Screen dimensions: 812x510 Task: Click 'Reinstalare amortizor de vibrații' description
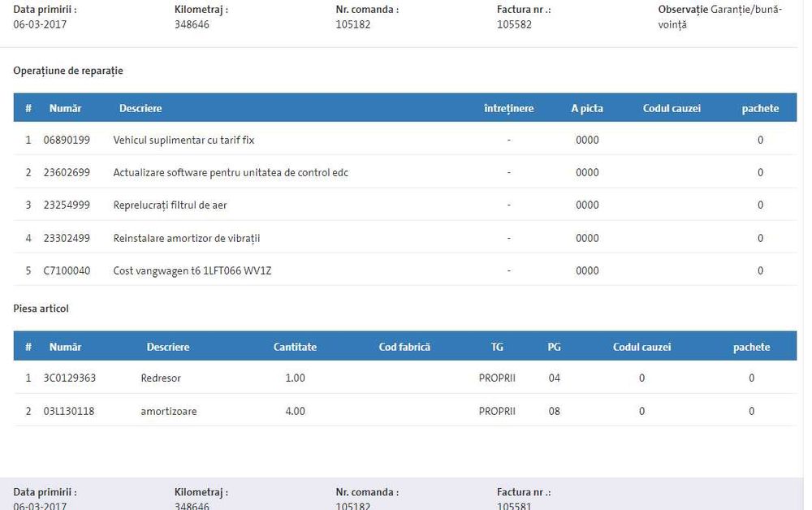click(x=187, y=238)
